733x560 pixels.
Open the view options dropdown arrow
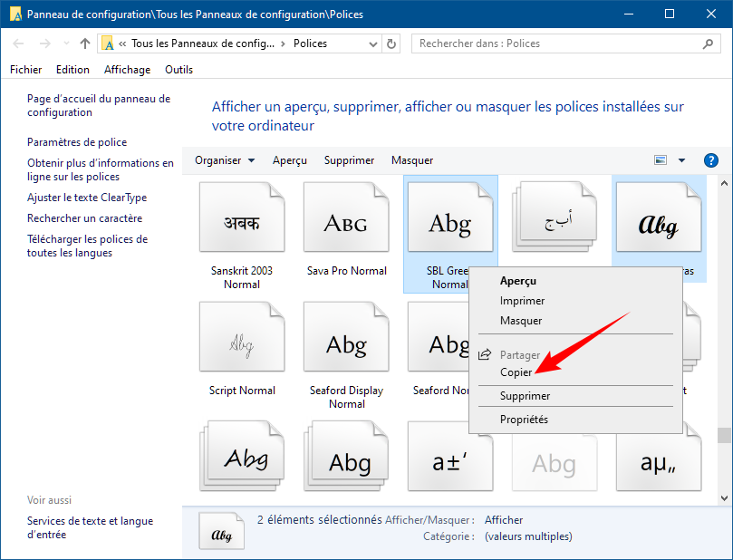coord(681,160)
